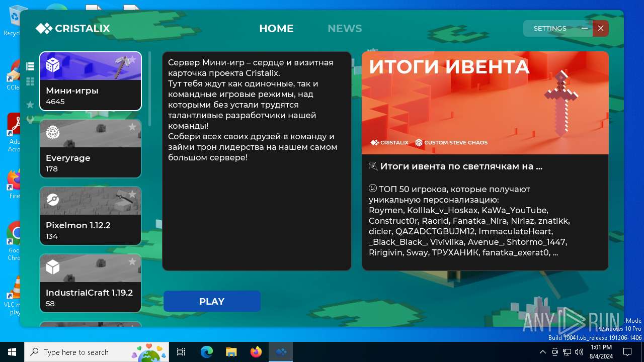Image resolution: width=644 pixels, height=362 pixels.
Task: Switch to grid view in the sidebar
Action: pos(30,81)
